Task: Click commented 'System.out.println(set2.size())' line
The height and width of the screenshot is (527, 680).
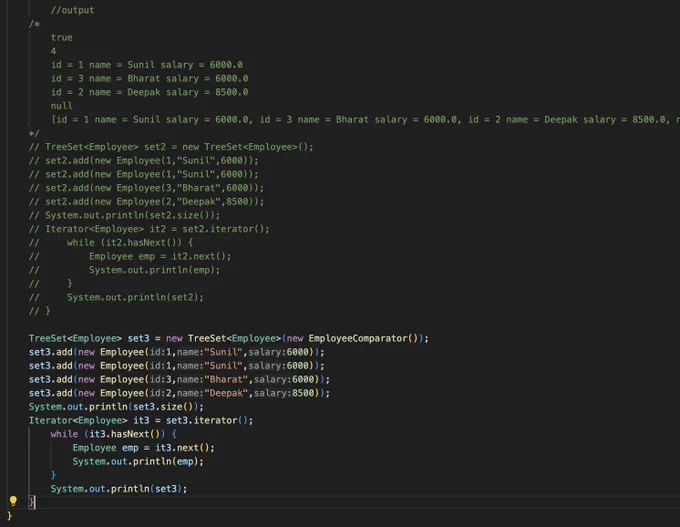Action: [124, 215]
